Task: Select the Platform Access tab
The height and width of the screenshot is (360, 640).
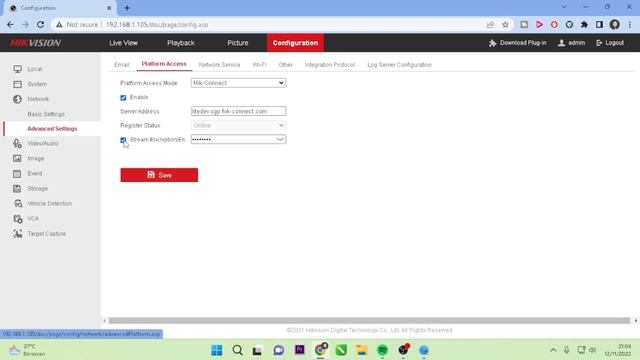Action: point(164,64)
